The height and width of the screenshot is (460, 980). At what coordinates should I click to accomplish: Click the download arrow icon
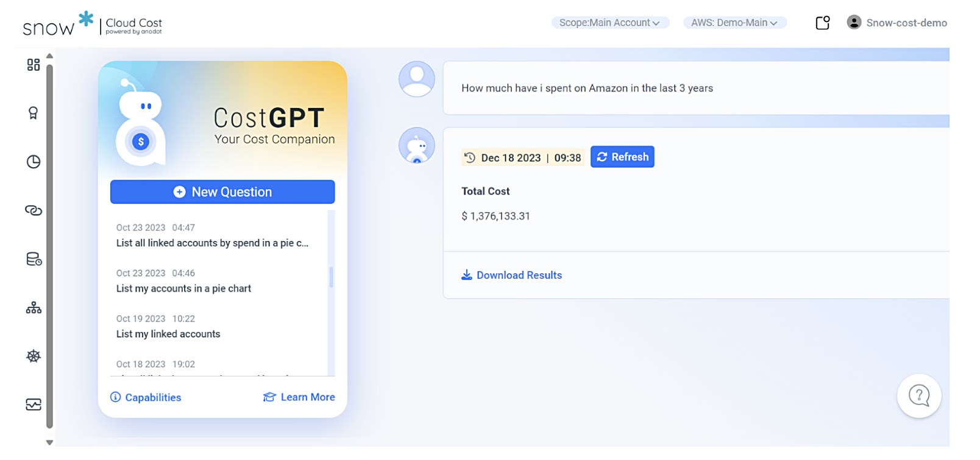coord(467,275)
